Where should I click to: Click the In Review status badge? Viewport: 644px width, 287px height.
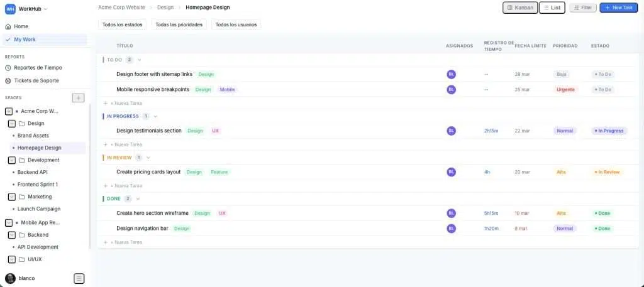tap(608, 172)
